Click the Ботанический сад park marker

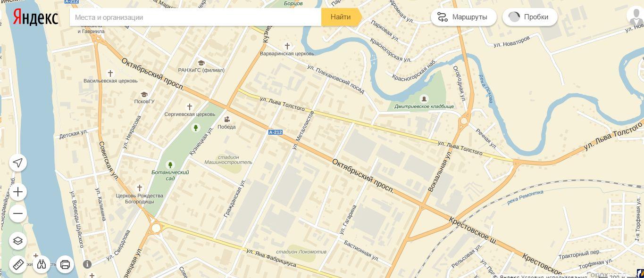point(170,165)
